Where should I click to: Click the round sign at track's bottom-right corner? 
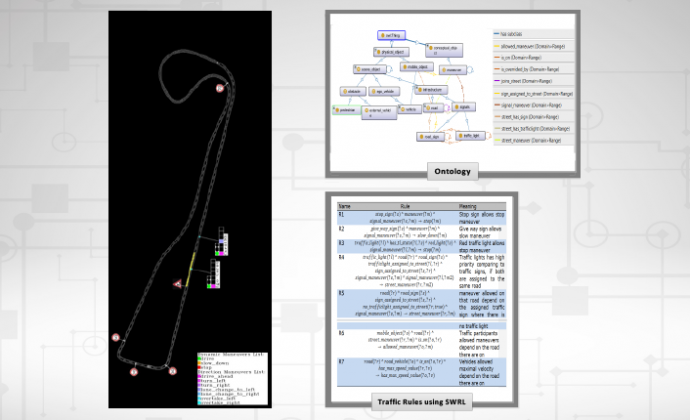[x=172, y=371]
